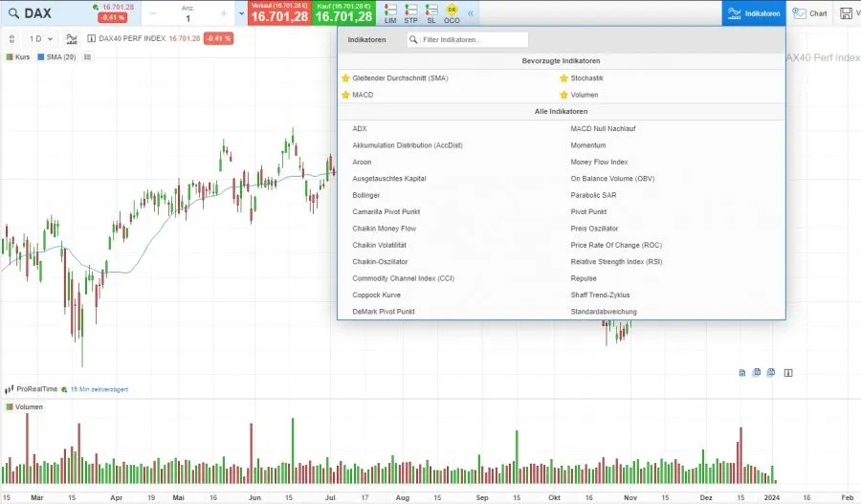Add Parabolic SAR indicator
Image resolution: width=861 pixels, height=504 pixels.
point(593,195)
